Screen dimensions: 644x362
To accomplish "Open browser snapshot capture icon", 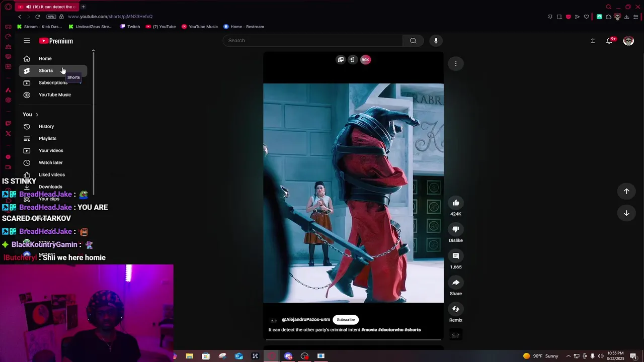I will pyautogui.click(x=559, y=17).
